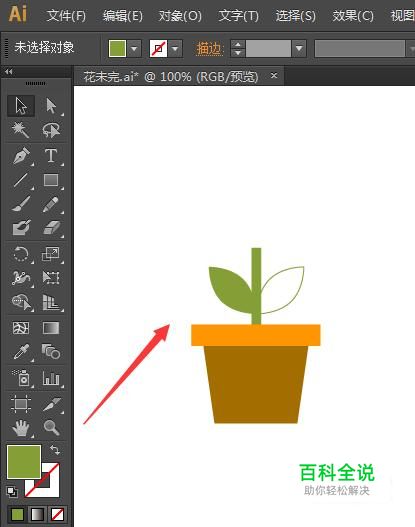Select the Eyedropper tool
The height and width of the screenshot is (527, 415).
click(21, 352)
